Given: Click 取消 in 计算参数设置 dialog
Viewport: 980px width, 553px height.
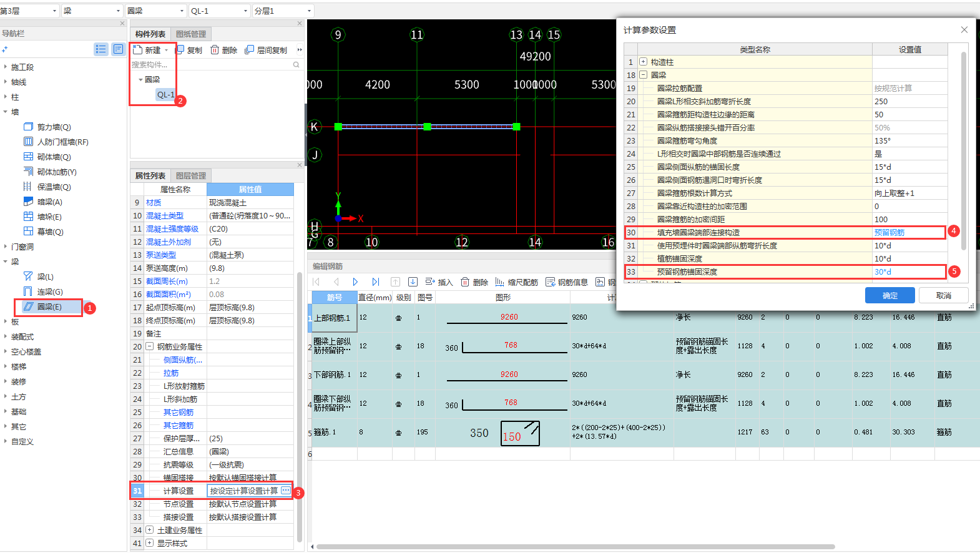Looking at the screenshot, I should (944, 295).
